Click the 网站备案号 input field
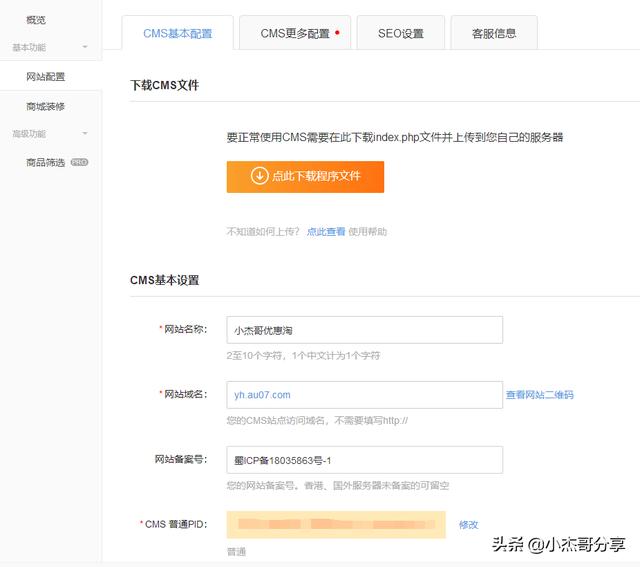This screenshot has width=640, height=567. 364,460
